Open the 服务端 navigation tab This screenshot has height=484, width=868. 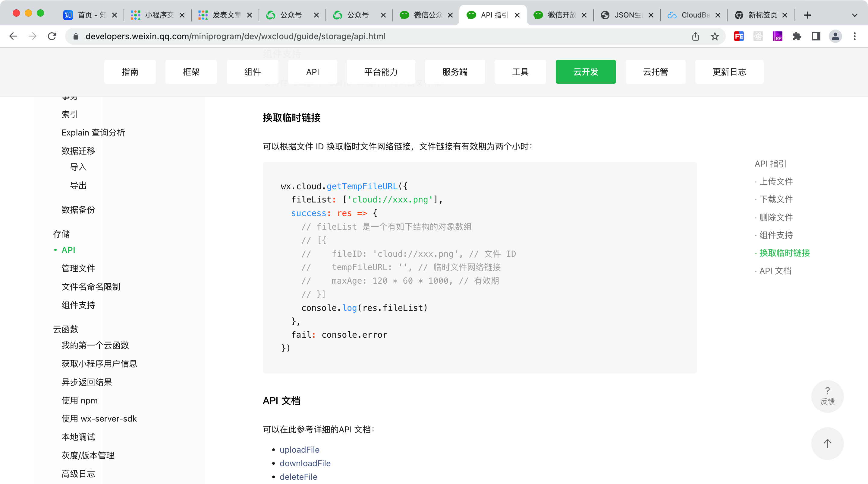[454, 72]
